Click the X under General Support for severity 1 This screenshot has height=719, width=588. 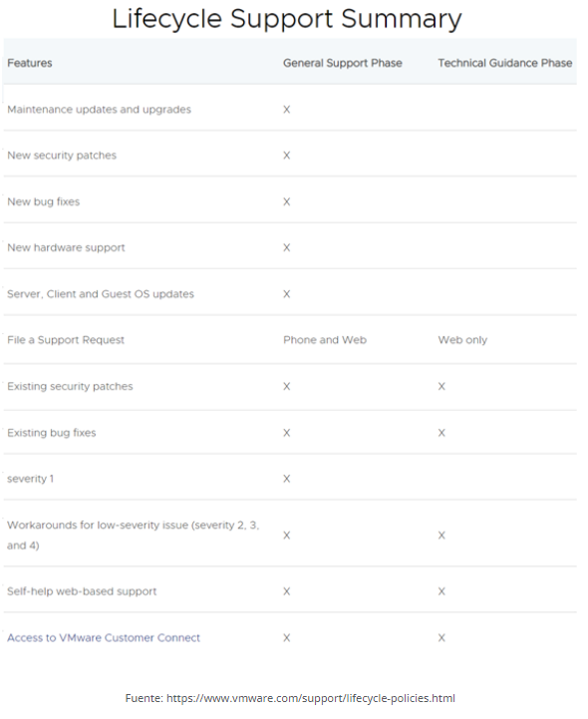(287, 479)
